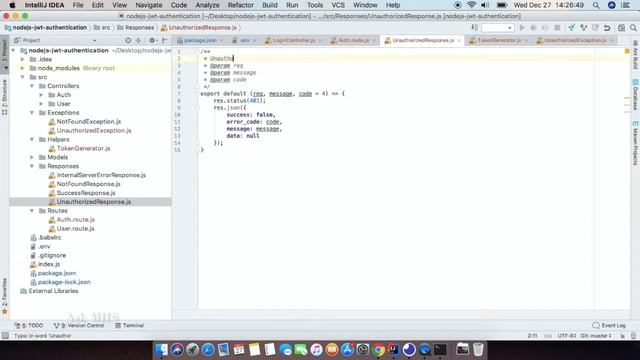Click Collapse All icon in Project panel
The height and width of the screenshot is (360, 640).
click(x=138, y=40)
